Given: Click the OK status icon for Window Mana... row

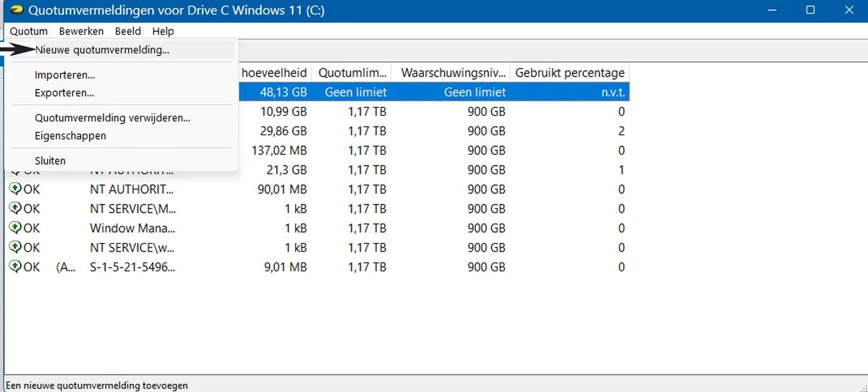Looking at the screenshot, I should tap(14, 228).
